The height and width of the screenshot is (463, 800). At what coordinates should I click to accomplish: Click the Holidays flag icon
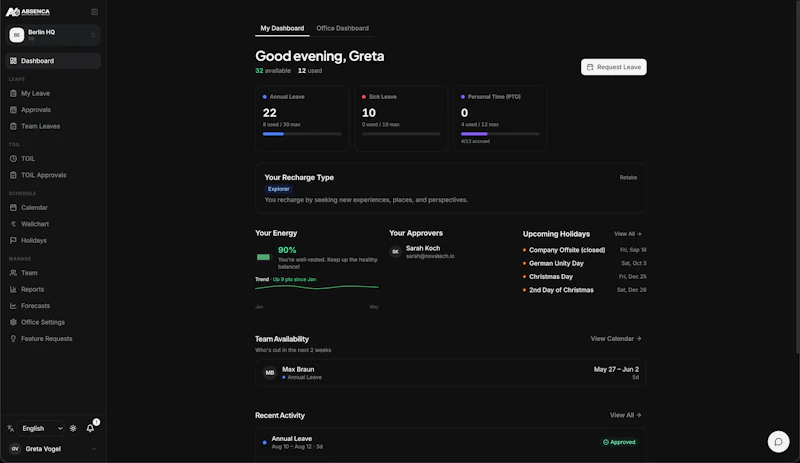click(x=13, y=240)
